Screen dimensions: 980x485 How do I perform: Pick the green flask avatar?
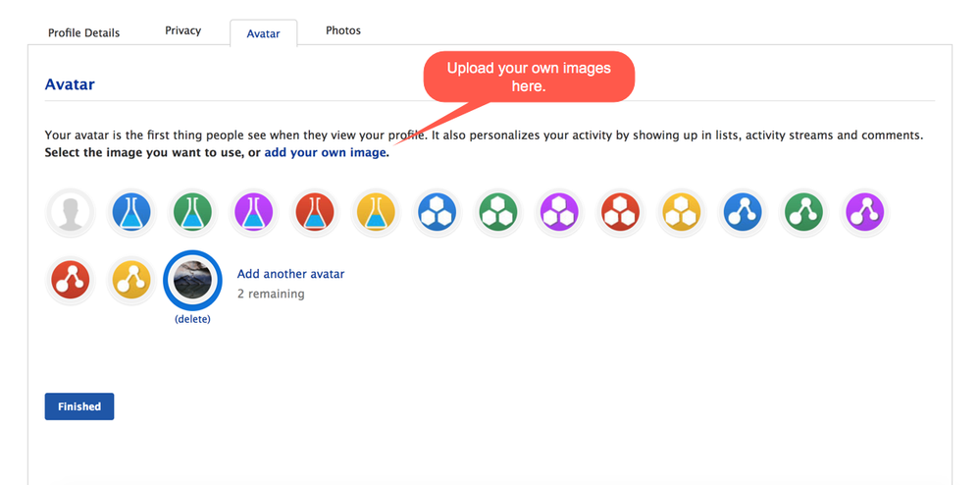(192, 212)
